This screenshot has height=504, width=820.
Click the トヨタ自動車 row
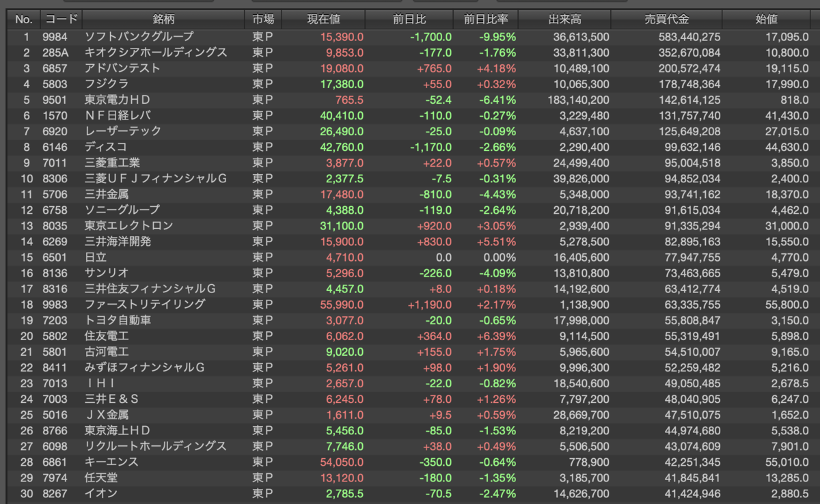(410, 320)
